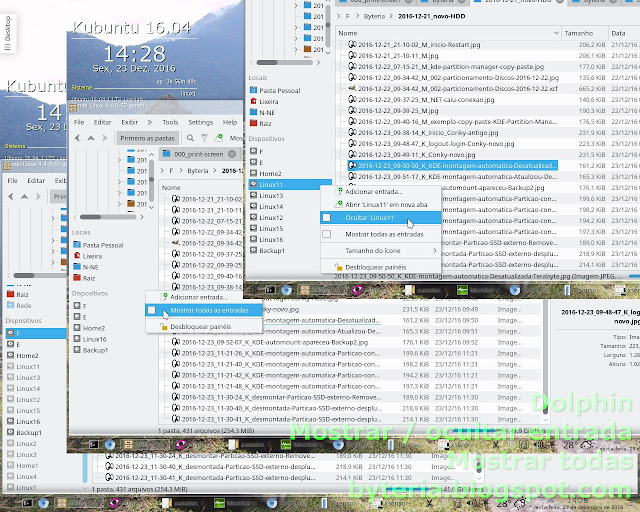The width and height of the screenshot is (640, 512).
Task: Tick Mostrar todas as entradas checkbox under Ocultar 'Linux11'
Action: pos(327,234)
